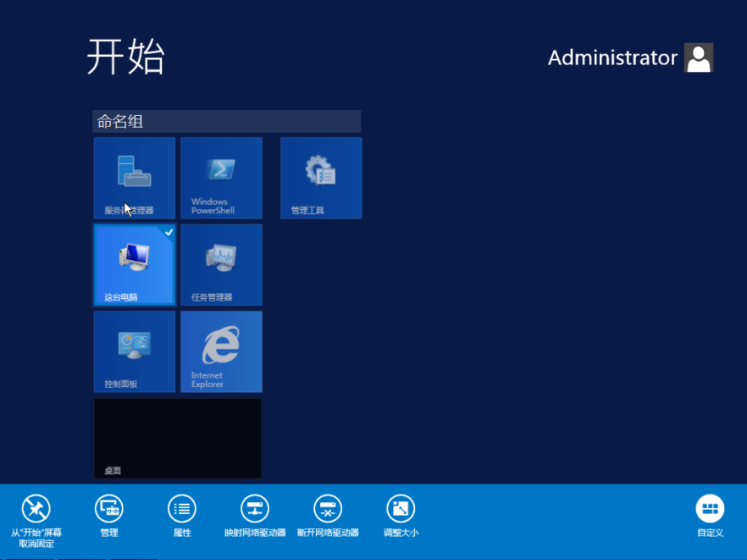Click 映射网络驱动器 icon
Viewport: 747px width, 560px height.
tap(255, 509)
